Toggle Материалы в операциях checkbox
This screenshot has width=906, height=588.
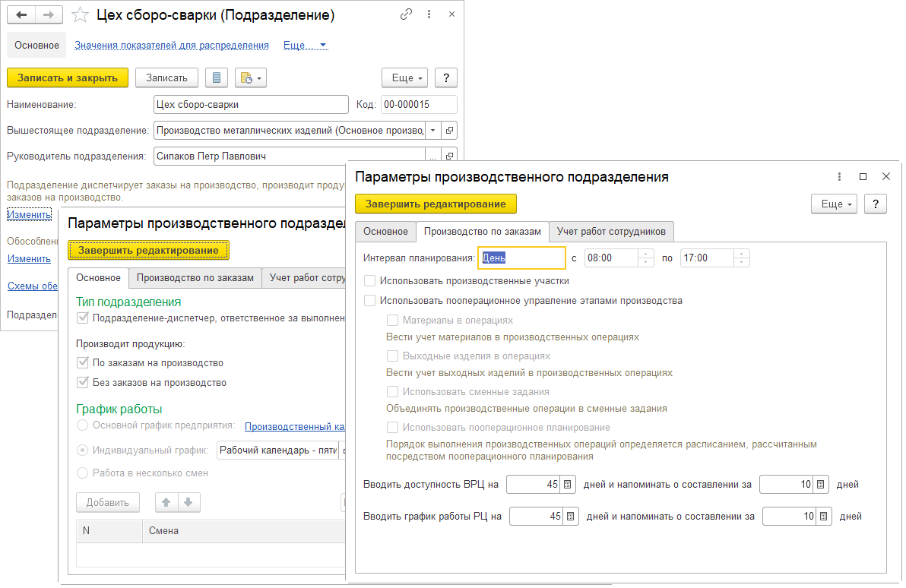[392, 320]
